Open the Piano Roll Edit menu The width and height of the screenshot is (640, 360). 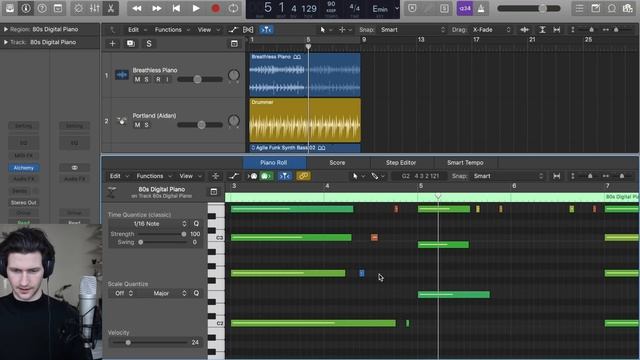(x=118, y=176)
